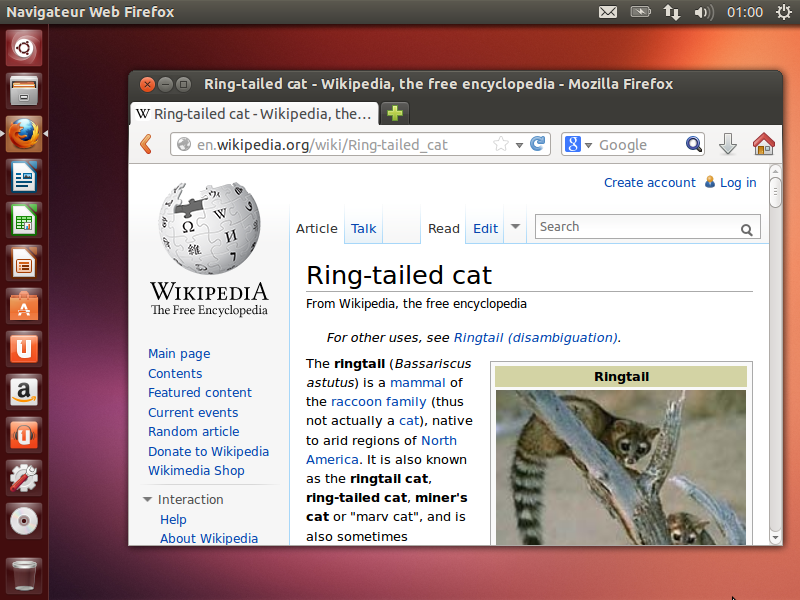Open the Featured content link
This screenshot has width=800, height=600.
click(200, 392)
